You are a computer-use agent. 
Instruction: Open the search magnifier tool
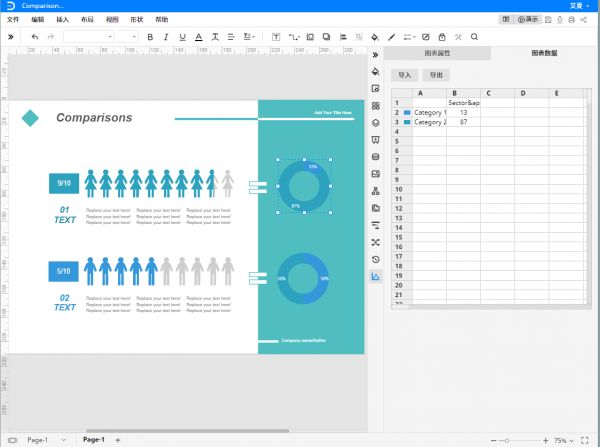pyautogui.click(x=475, y=37)
